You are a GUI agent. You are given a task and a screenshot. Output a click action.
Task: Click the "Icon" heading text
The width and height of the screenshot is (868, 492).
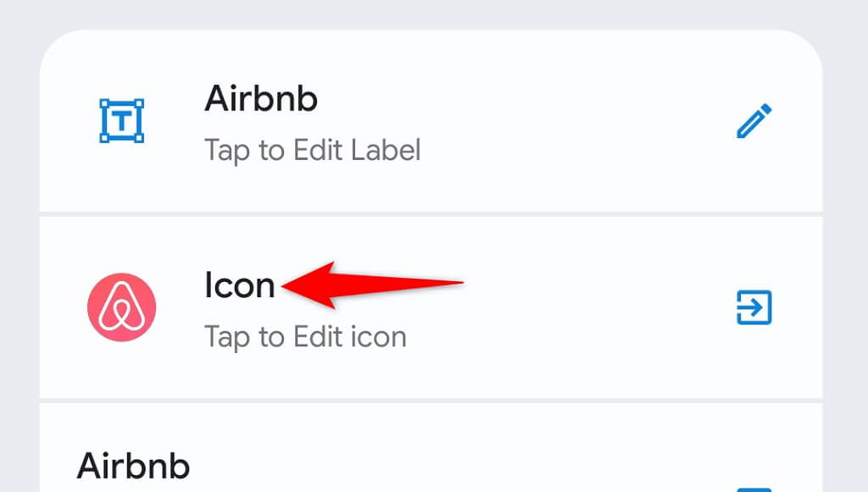240,285
